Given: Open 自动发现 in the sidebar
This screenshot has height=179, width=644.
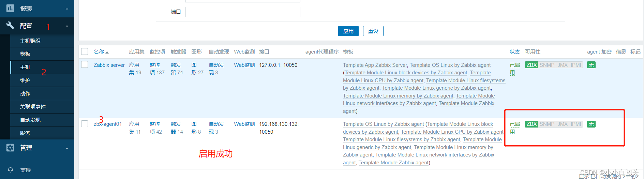Looking at the screenshot, I should click(x=42, y=120).
